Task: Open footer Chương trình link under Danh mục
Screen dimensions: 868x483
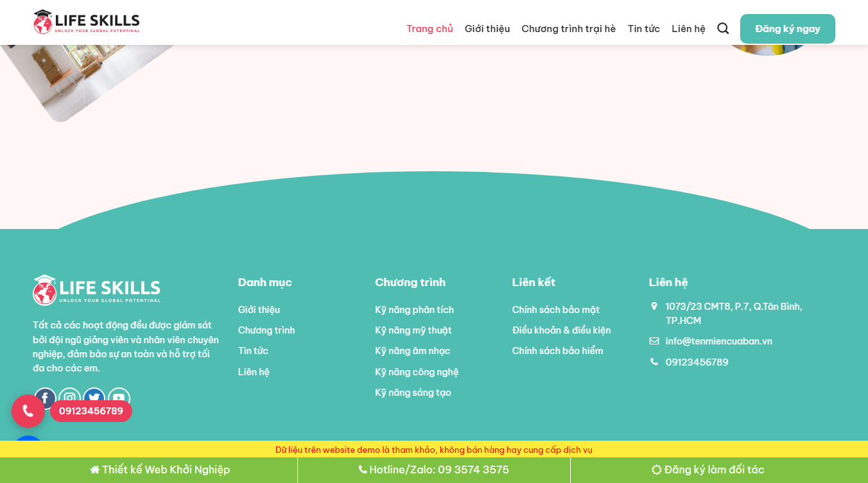Action: tap(266, 330)
